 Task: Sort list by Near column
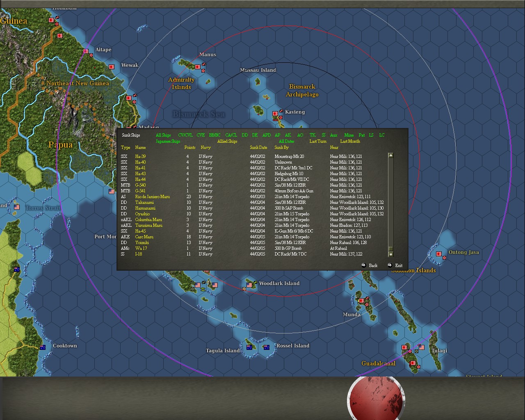tap(334, 147)
